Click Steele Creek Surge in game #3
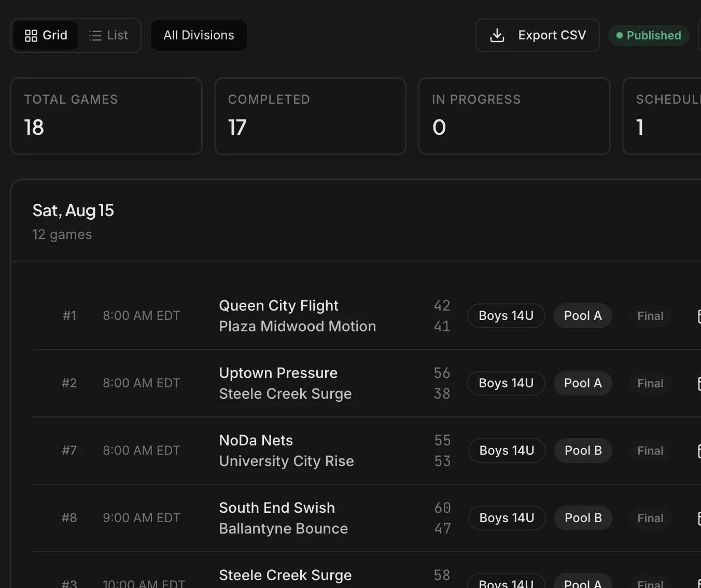 [285, 575]
